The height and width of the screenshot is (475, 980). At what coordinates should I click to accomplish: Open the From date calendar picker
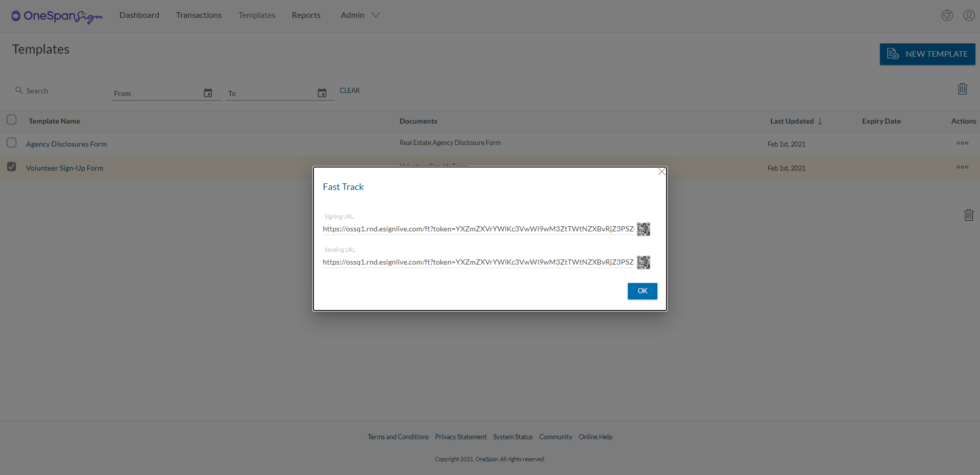point(208,93)
